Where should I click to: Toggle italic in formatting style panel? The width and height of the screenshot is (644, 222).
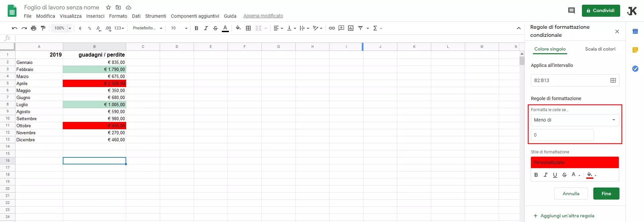(546, 175)
